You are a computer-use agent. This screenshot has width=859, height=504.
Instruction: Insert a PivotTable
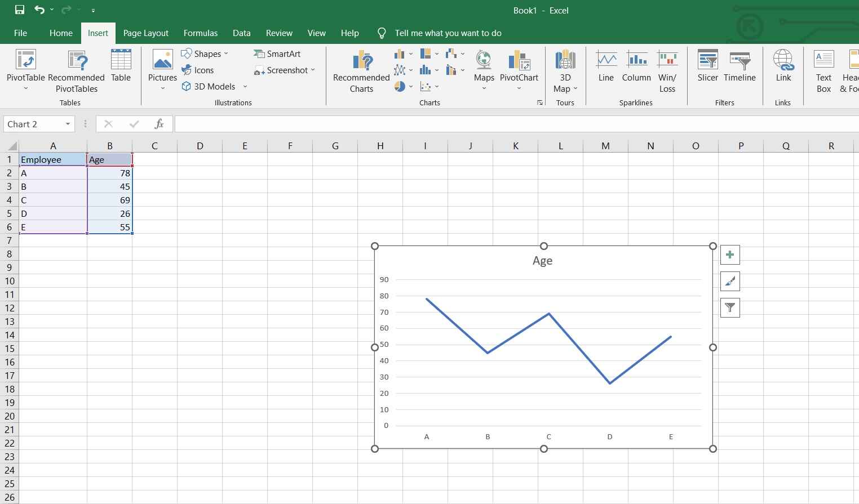click(x=25, y=70)
